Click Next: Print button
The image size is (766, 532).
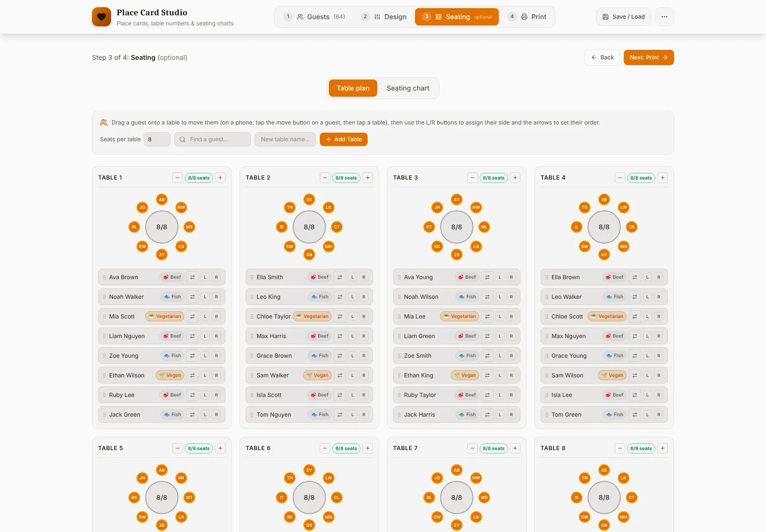click(649, 57)
